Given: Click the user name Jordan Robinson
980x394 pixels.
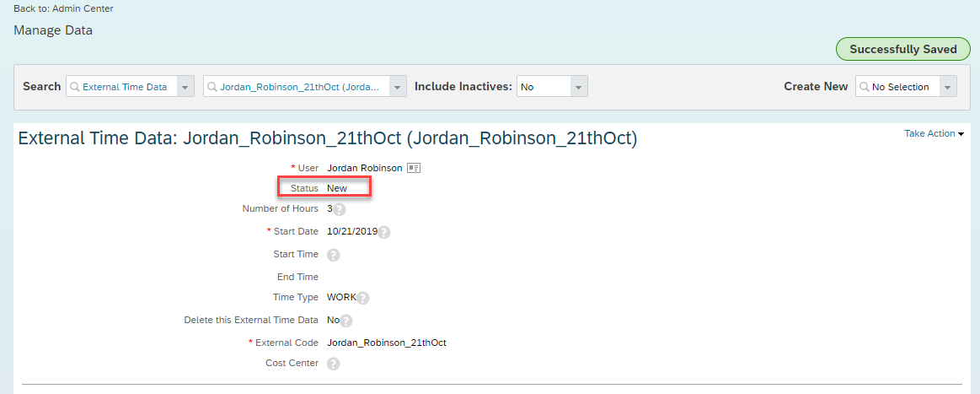Looking at the screenshot, I should coord(365,168).
